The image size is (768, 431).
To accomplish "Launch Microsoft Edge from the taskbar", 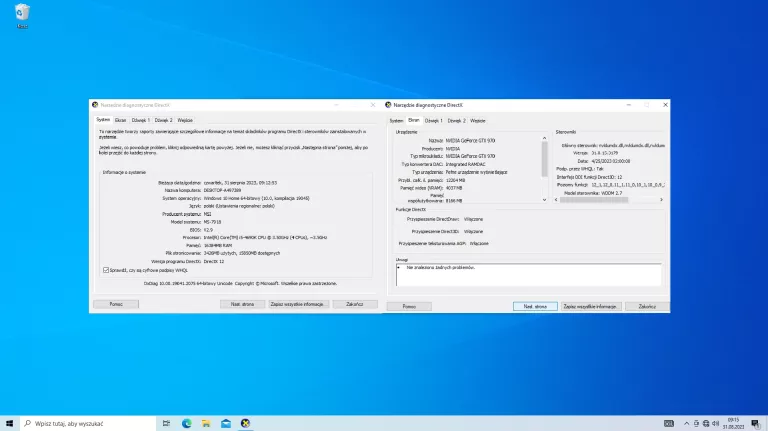I will (x=187, y=423).
